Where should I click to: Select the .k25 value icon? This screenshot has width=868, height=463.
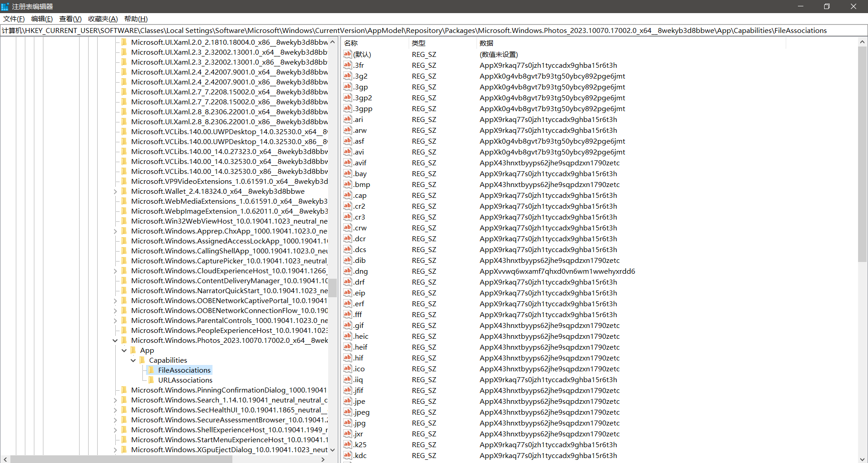[x=347, y=444]
